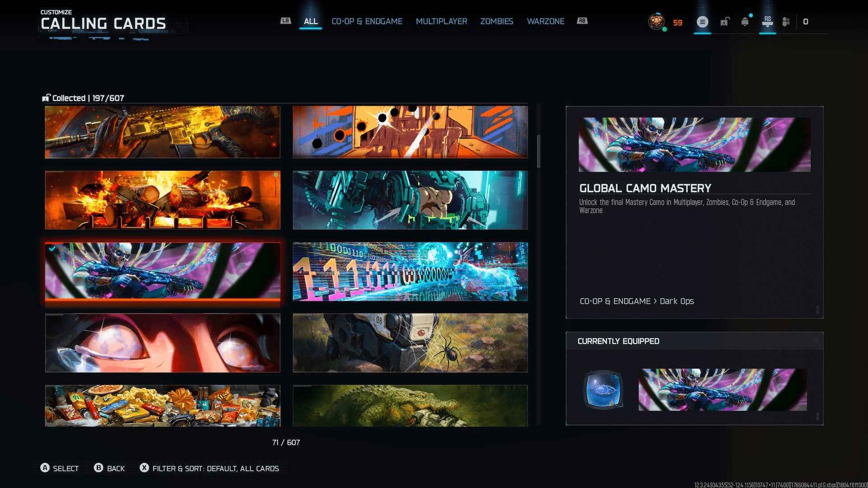Click the CURRENTLY EQUIPPED heading
The image size is (868, 488).
click(618, 341)
